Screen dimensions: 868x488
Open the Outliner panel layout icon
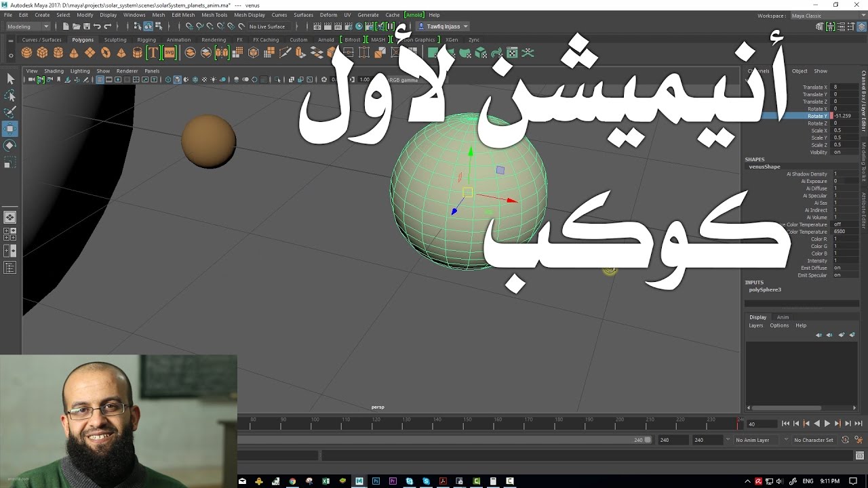10,268
